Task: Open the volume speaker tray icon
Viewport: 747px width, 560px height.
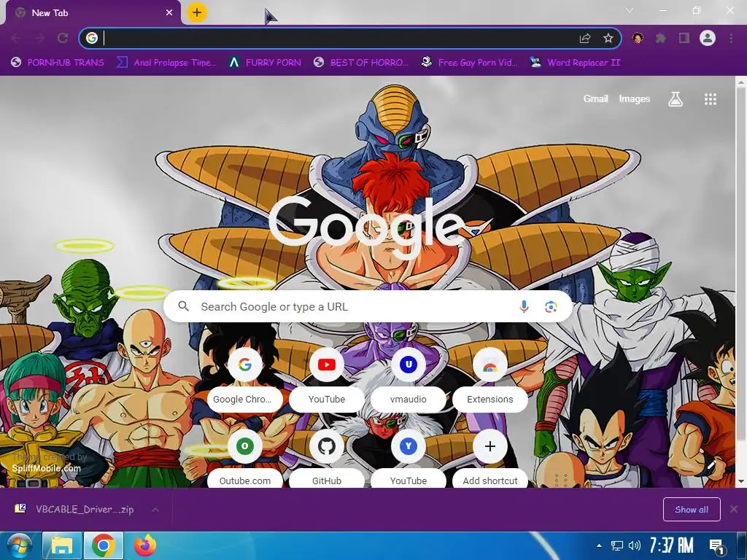Action: tap(635, 545)
